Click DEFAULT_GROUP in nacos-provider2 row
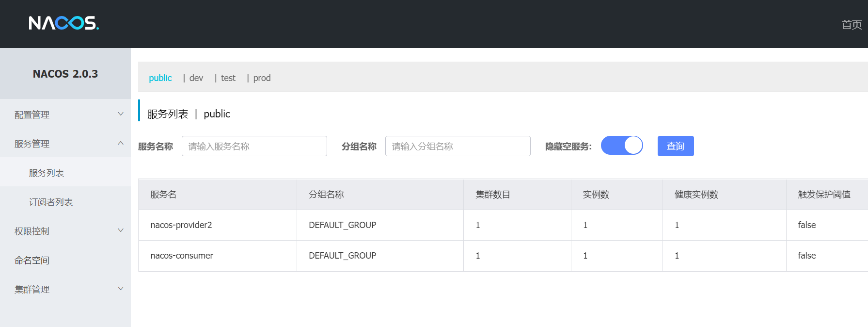Image resolution: width=868 pixels, height=327 pixels. pos(343,225)
